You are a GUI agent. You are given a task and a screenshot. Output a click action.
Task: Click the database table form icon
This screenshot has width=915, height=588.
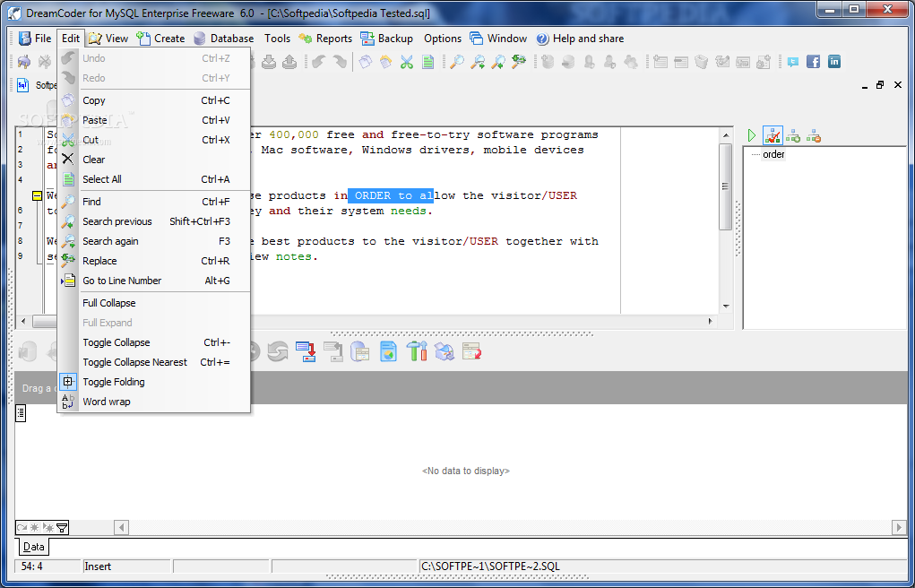pyautogui.click(x=360, y=351)
